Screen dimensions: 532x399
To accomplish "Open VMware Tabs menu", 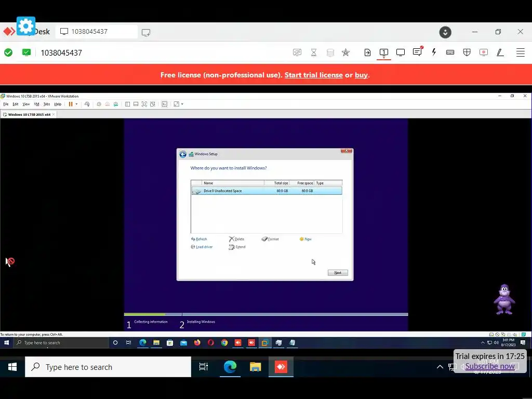I will pyautogui.click(x=47, y=104).
